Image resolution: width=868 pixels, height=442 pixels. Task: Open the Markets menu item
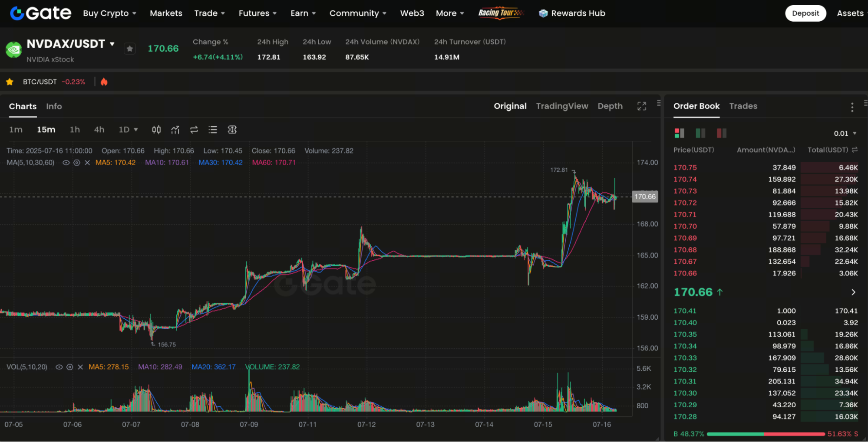(166, 13)
